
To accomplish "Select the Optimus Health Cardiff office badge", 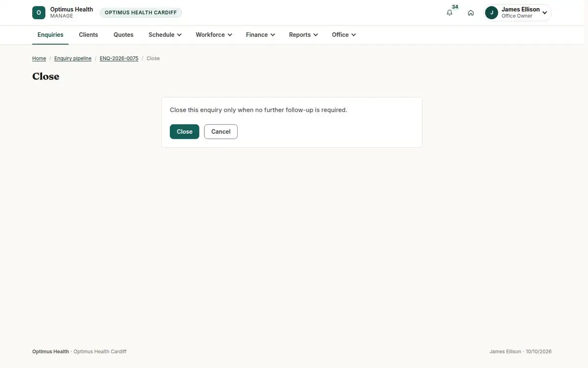I will tap(141, 13).
